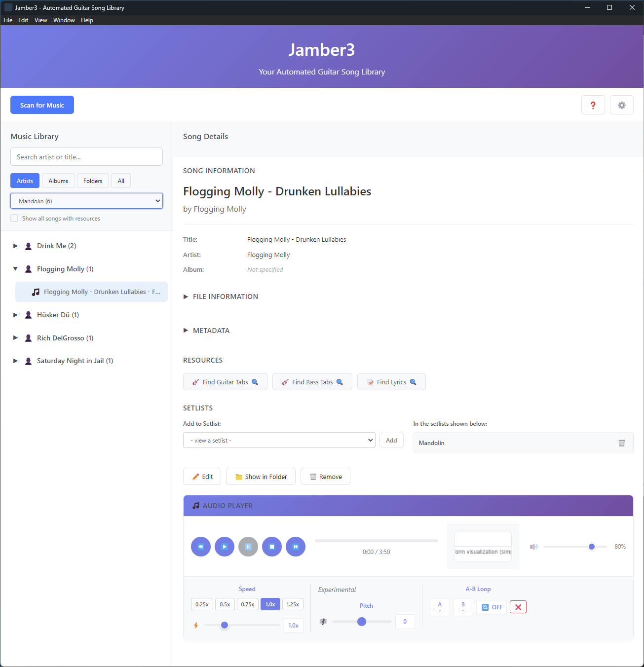Select the 1.0x speed preset
Image resolution: width=644 pixels, height=667 pixels.
[x=270, y=604]
